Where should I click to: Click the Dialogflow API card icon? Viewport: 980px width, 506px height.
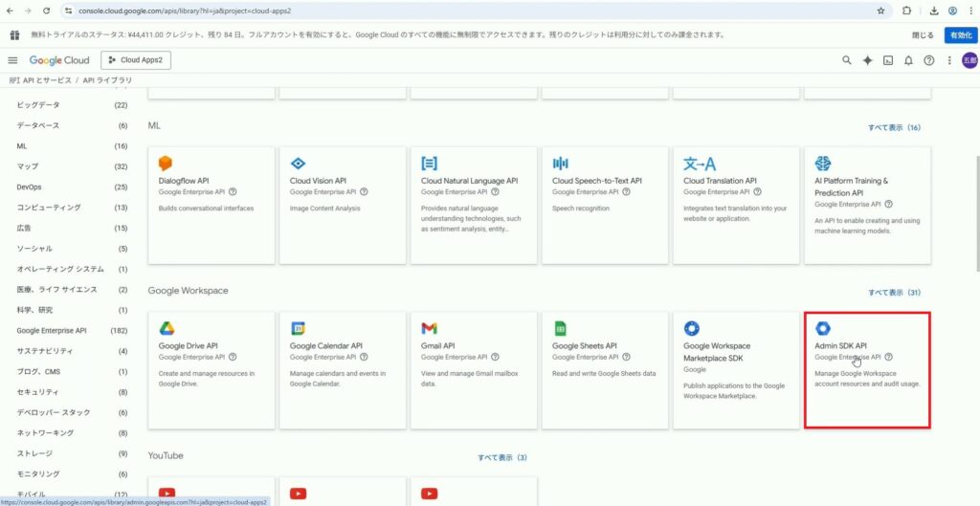[166, 164]
